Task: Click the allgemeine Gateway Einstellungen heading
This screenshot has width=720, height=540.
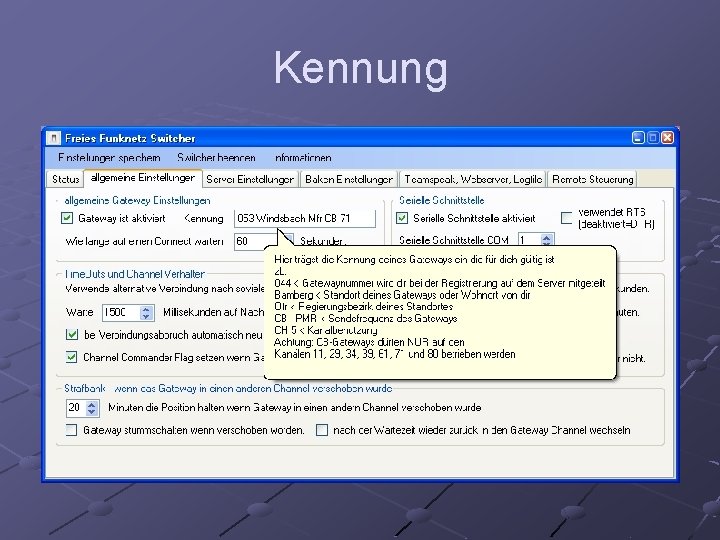Action: (137, 201)
